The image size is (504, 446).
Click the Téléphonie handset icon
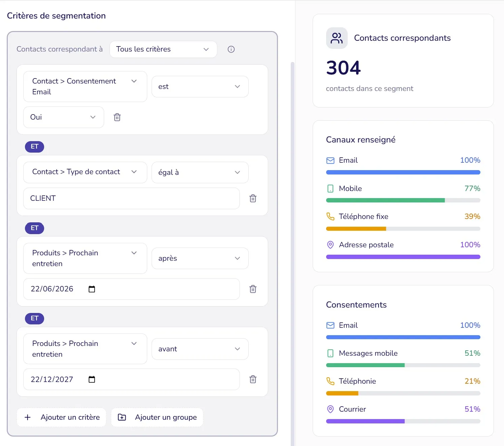click(x=330, y=381)
